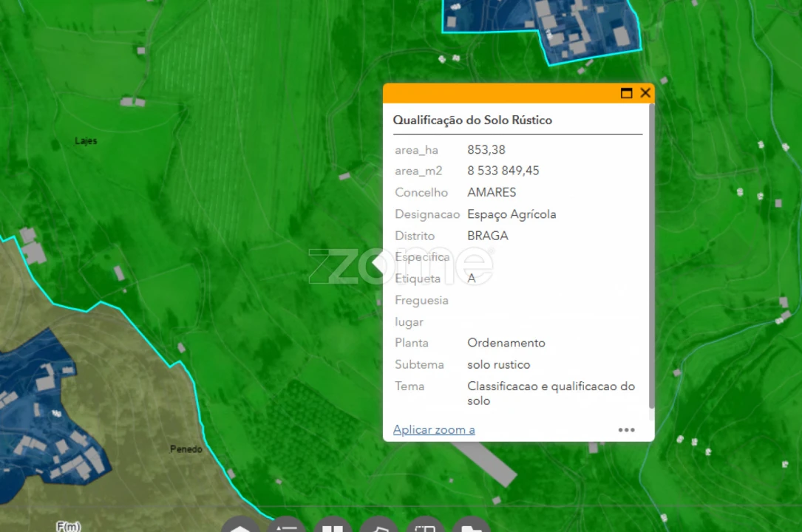Open the Print widget icon

471,527
